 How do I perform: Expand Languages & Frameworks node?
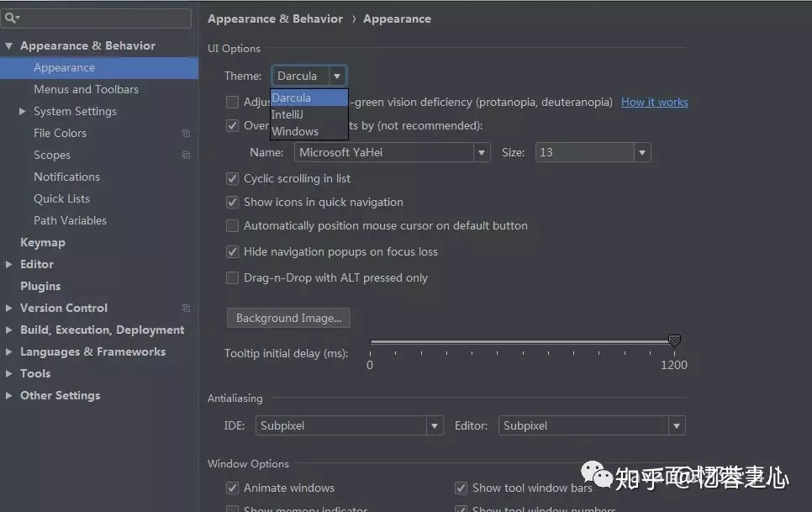tap(8, 351)
